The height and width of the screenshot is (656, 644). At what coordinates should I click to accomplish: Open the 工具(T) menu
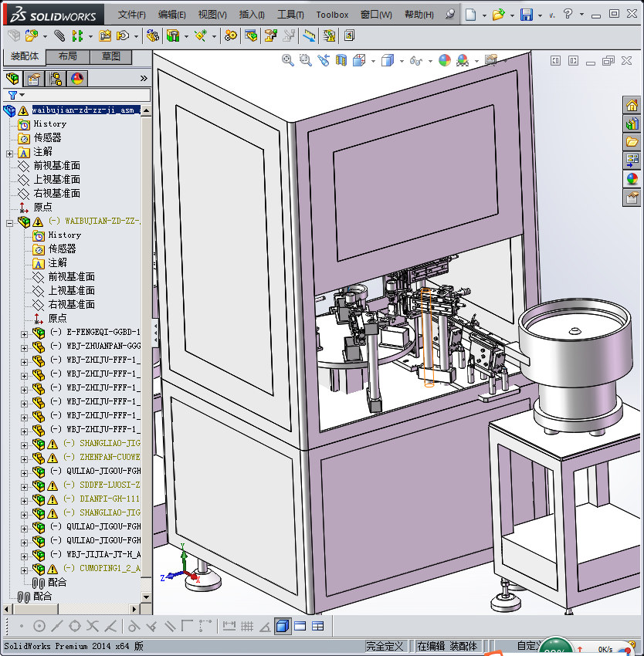tap(290, 15)
